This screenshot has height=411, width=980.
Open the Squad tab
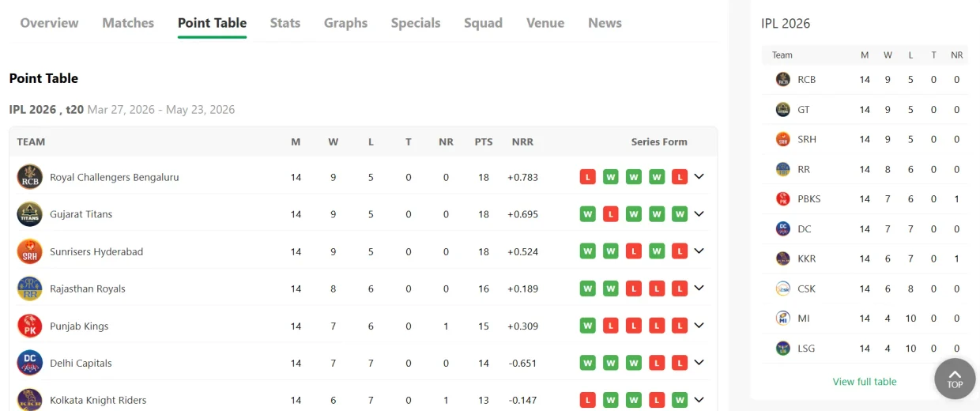click(483, 23)
